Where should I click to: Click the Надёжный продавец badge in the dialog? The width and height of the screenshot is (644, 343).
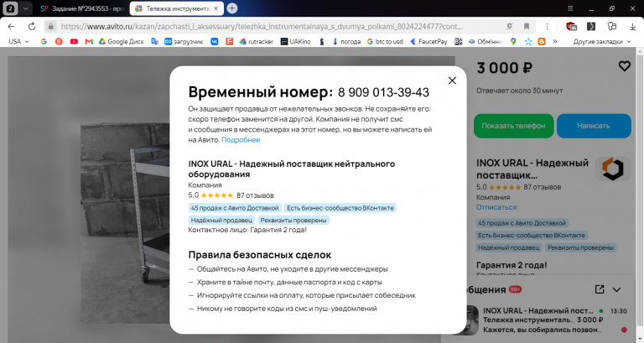click(x=221, y=221)
